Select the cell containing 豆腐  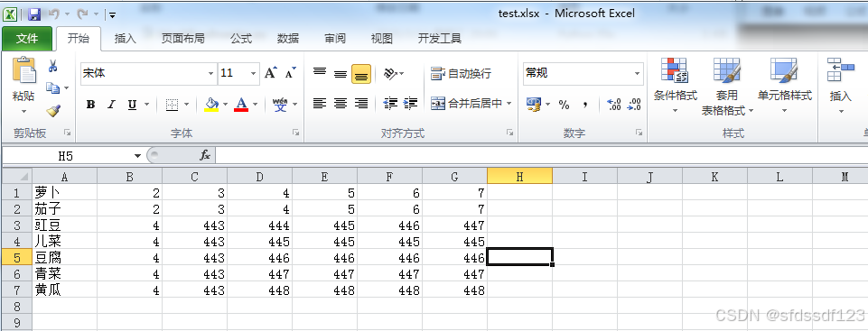tap(64, 258)
